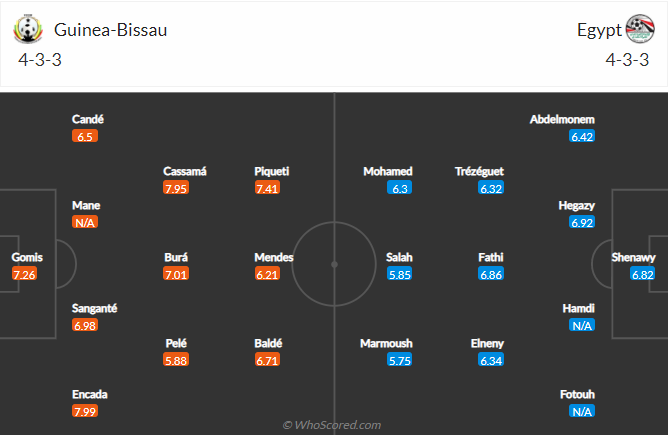Select goalkeeper Shenawy
The width and height of the screenshot is (669, 435).
click(634, 257)
